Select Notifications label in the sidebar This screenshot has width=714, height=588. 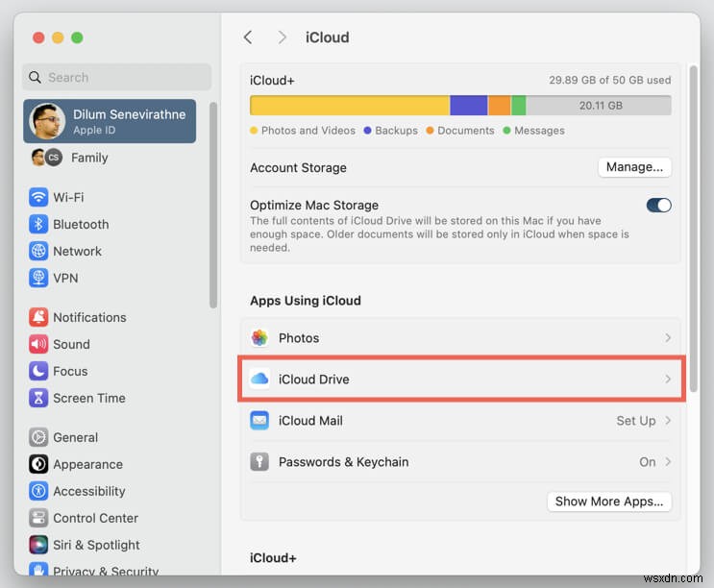click(x=89, y=317)
